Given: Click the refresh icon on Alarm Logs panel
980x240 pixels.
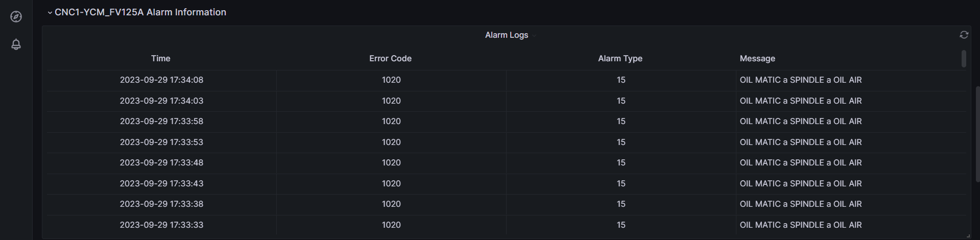Looking at the screenshot, I should [x=964, y=35].
